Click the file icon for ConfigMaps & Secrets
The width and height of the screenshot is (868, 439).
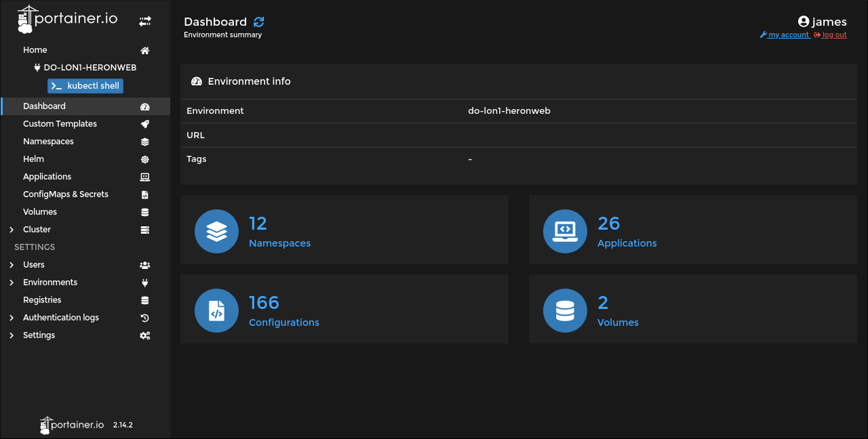click(144, 194)
